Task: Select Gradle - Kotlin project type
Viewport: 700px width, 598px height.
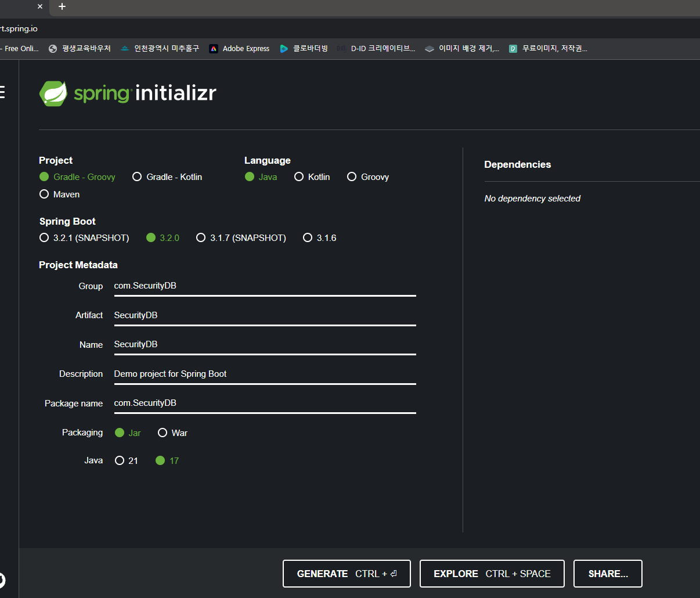Action: click(167, 177)
